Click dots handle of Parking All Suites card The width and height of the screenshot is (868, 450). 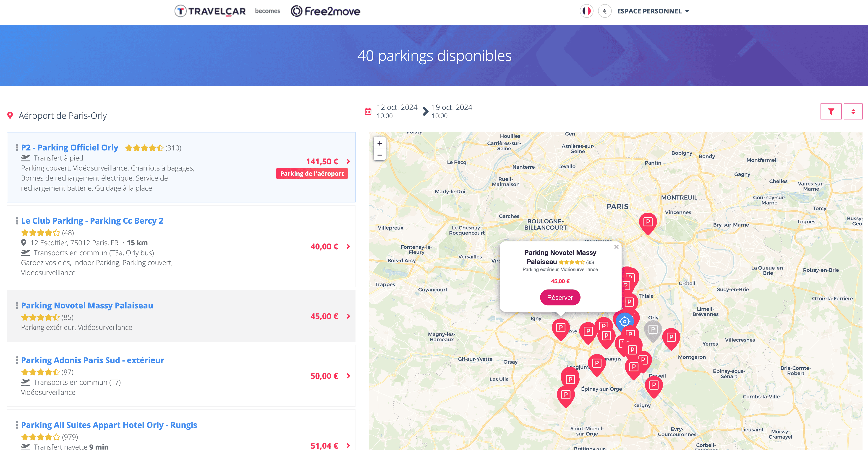[16, 425]
